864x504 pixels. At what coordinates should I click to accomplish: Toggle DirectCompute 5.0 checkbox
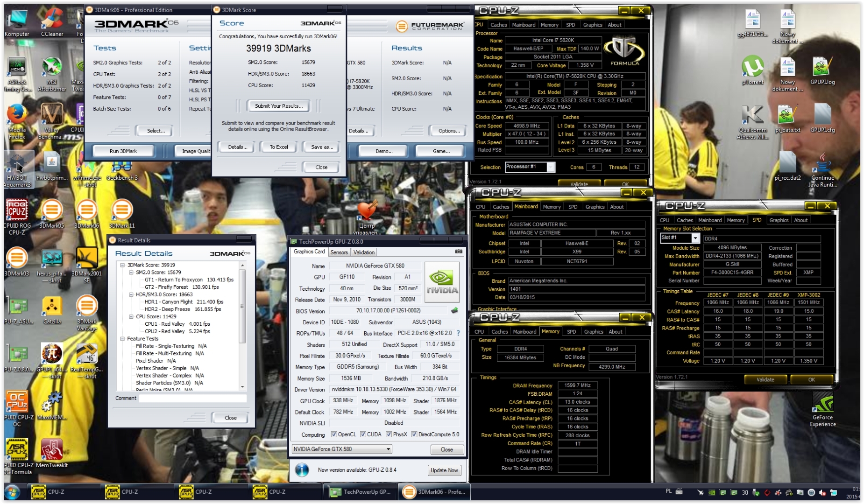[x=414, y=434]
